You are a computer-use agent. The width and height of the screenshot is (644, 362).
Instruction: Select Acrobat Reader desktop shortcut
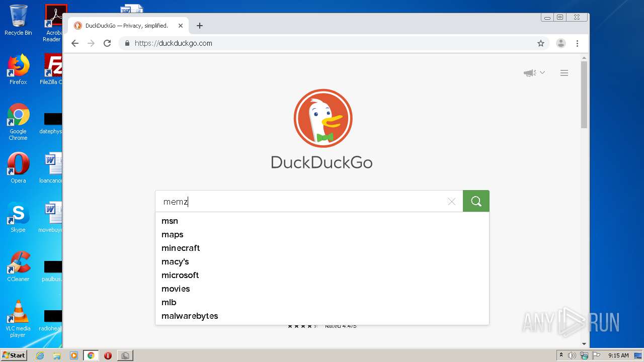tap(54, 23)
